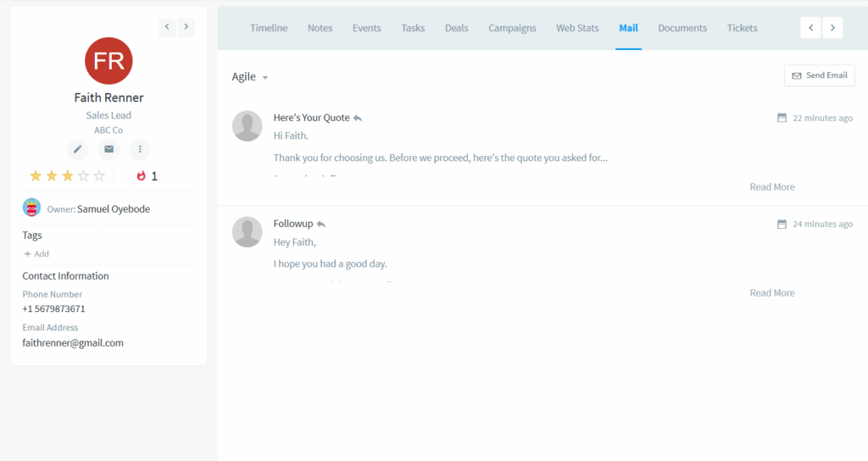868x461 pixels.
Task: Open the Deals tab
Action: (x=456, y=28)
